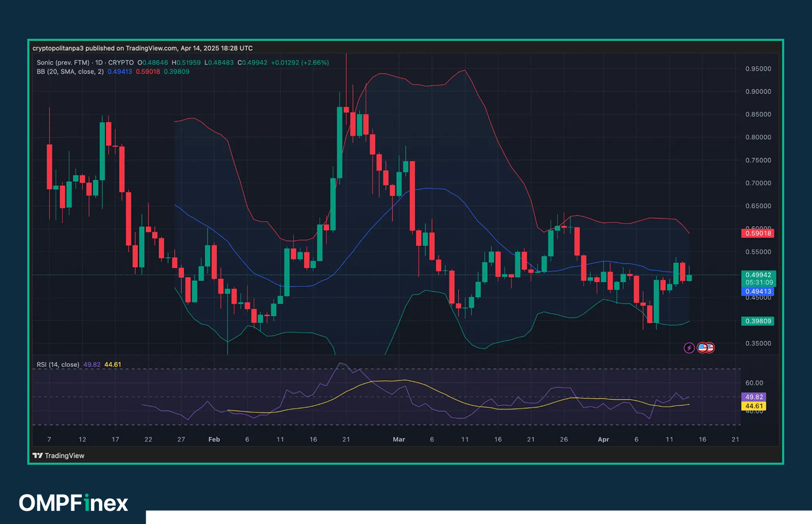Click the yellow 44.61 RSI axis label
812x524 pixels.
point(754,406)
